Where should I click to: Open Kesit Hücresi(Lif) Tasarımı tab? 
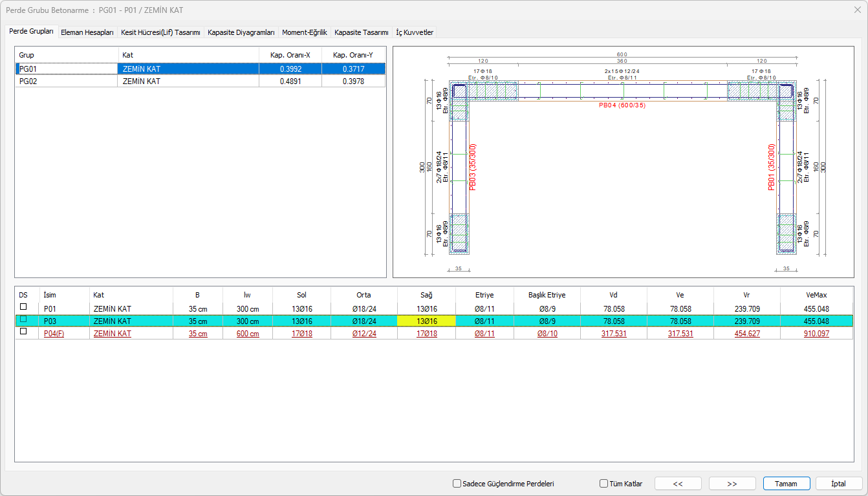click(160, 32)
